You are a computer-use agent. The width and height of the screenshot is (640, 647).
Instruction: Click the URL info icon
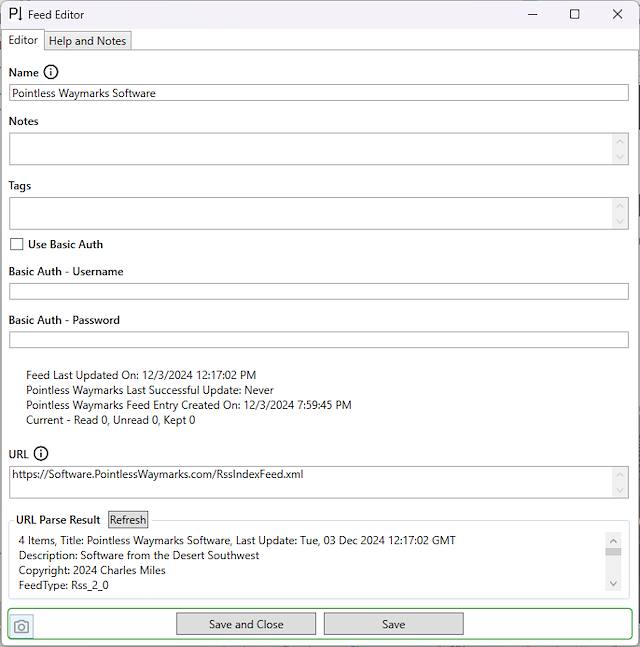(x=40, y=453)
